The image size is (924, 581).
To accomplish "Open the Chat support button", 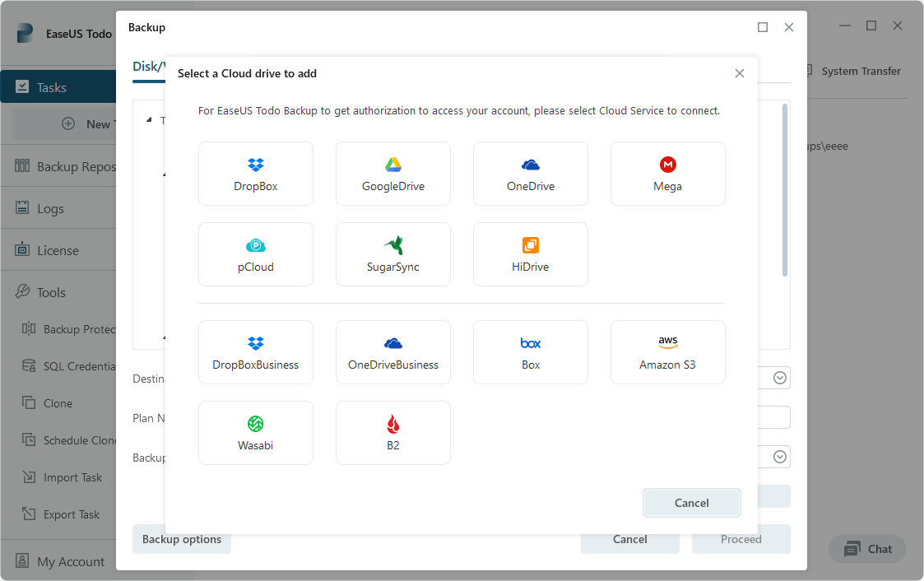I will coord(867,549).
